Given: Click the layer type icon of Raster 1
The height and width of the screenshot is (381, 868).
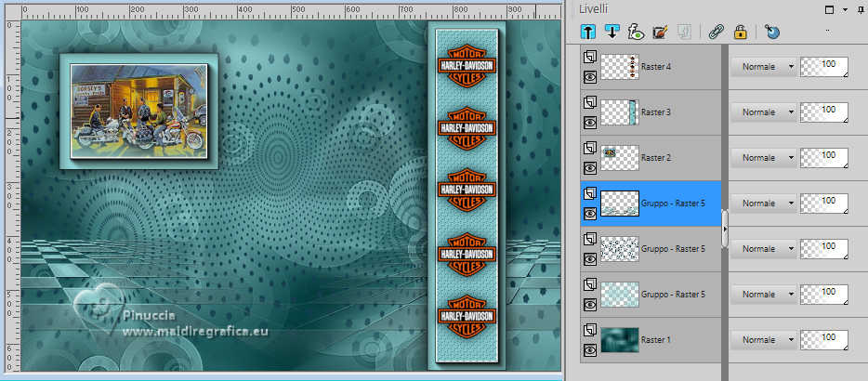Looking at the screenshot, I should (x=590, y=330).
